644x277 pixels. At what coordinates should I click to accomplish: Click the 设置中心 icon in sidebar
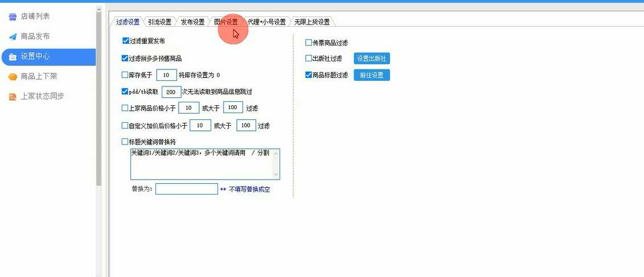tap(13, 57)
